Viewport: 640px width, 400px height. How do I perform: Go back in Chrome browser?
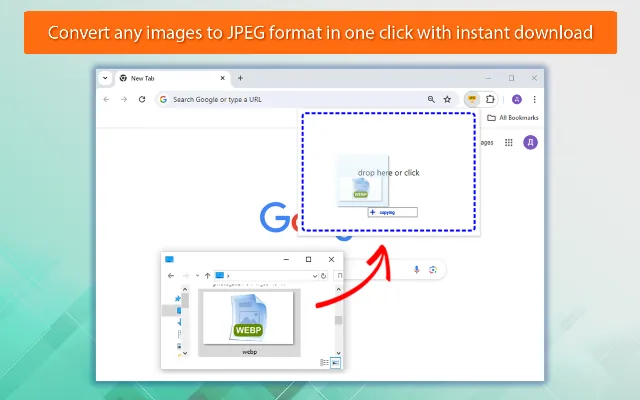point(107,99)
